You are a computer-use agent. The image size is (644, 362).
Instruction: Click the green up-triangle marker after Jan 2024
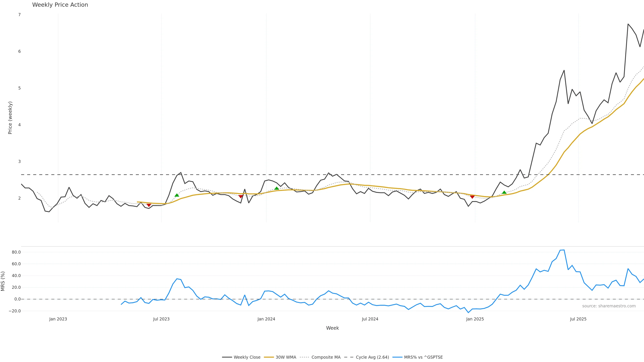click(x=277, y=188)
